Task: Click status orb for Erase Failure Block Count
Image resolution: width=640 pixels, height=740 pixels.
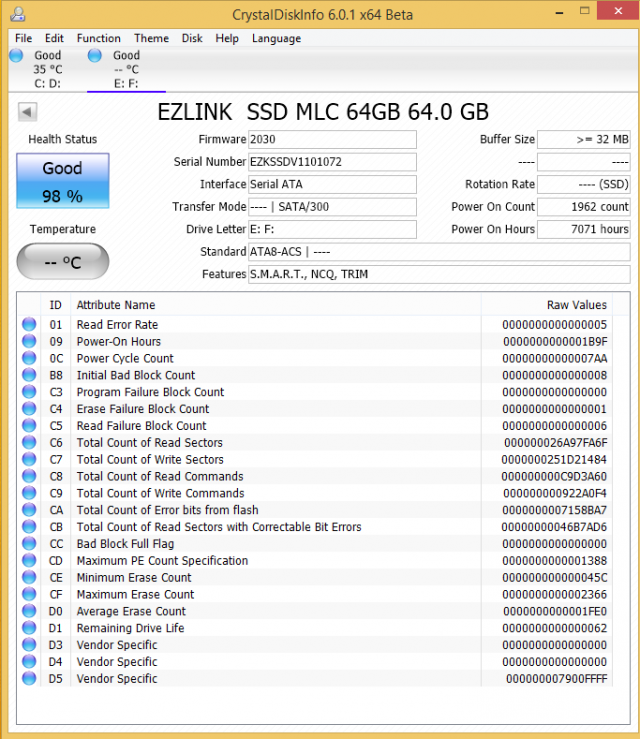Action: point(29,409)
